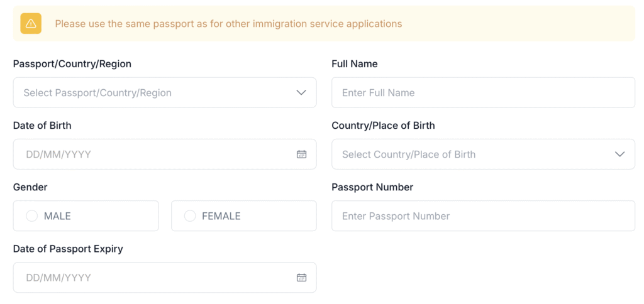Screen dimensions: 644x304
Task: Click the MALE gender option label
Action: point(57,216)
